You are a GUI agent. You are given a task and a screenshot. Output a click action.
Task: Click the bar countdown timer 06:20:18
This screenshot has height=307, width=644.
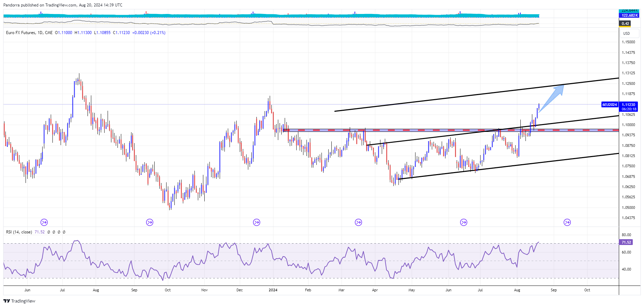tap(628, 109)
